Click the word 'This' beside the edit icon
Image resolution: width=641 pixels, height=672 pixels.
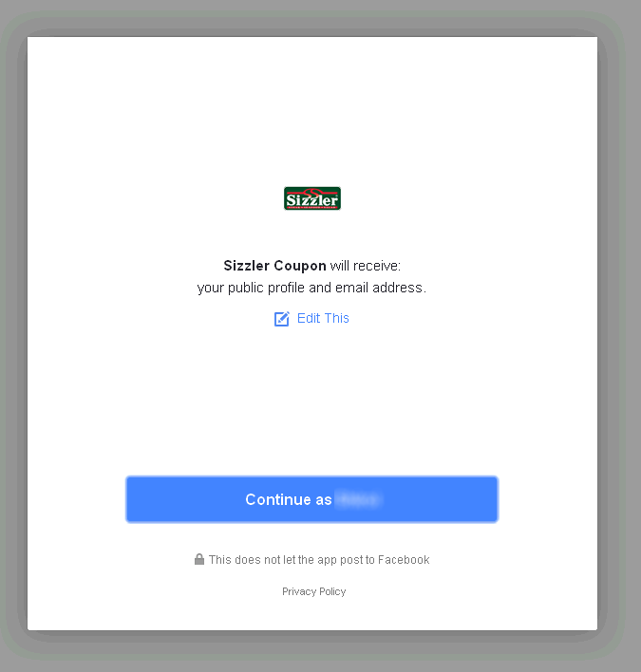[x=336, y=318]
